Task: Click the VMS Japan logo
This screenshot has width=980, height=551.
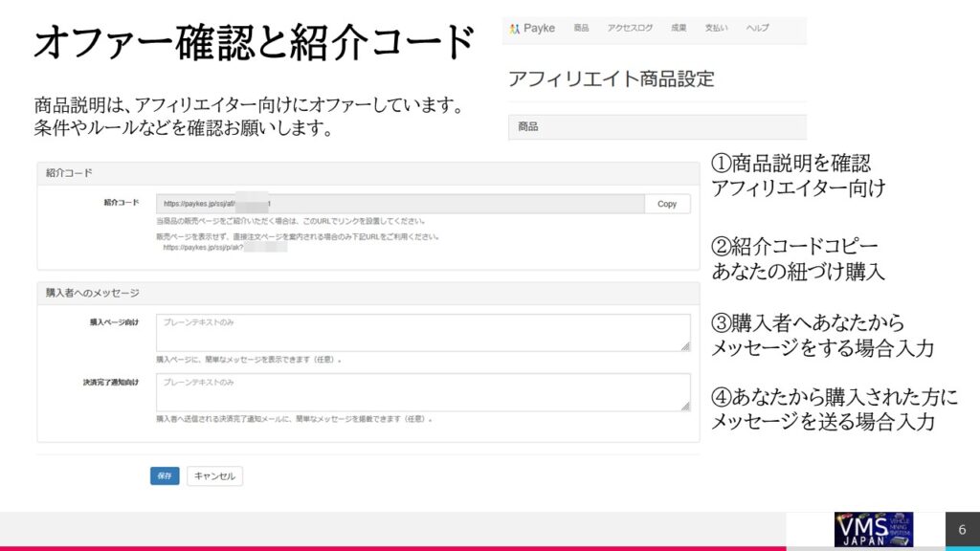Action: [x=873, y=530]
